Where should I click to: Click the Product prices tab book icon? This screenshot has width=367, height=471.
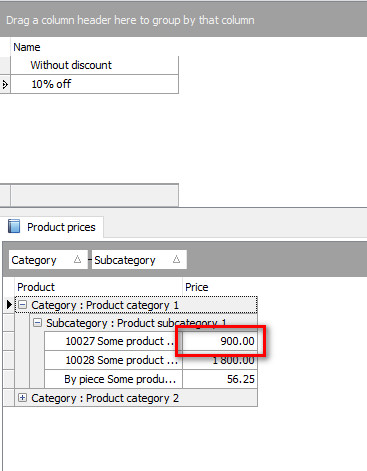click(14, 226)
